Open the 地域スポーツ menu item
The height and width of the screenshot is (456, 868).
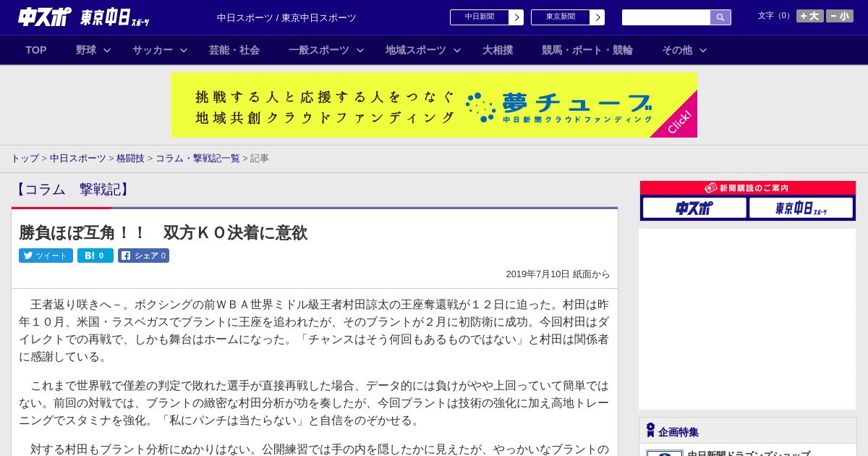click(x=416, y=50)
